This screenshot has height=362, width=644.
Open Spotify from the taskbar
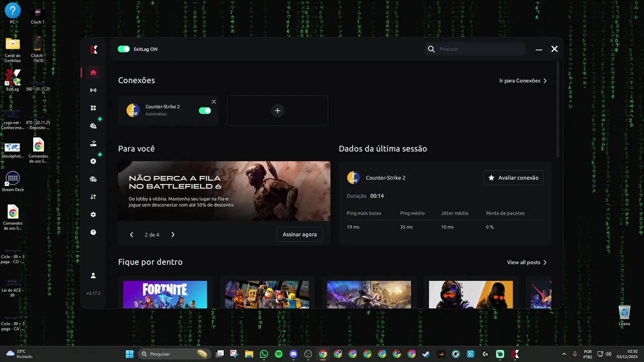(x=279, y=354)
